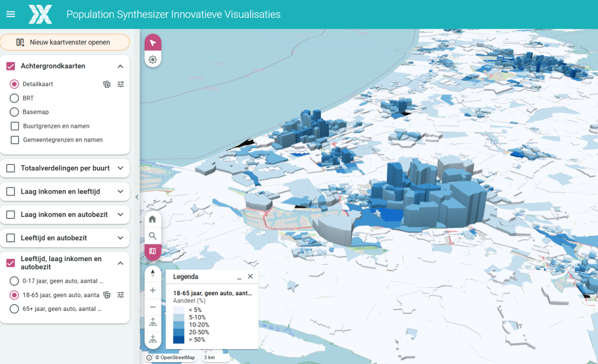Expand Totaalverdelingen per buurt chevron
Image resolution: width=598 pixels, height=364 pixels.
click(121, 168)
